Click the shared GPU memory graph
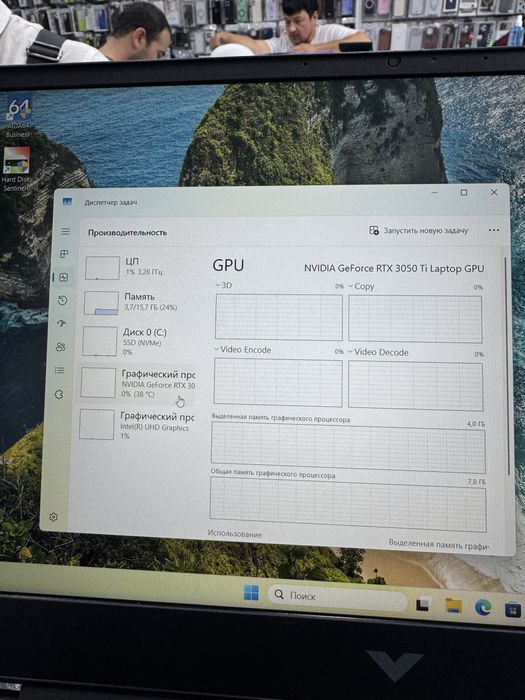 pyautogui.click(x=348, y=504)
